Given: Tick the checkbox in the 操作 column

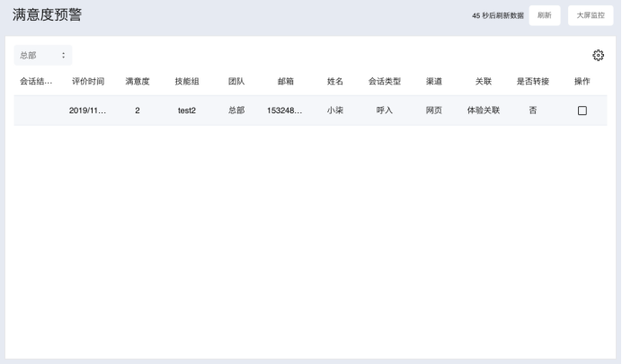Looking at the screenshot, I should click(x=582, y=111).
